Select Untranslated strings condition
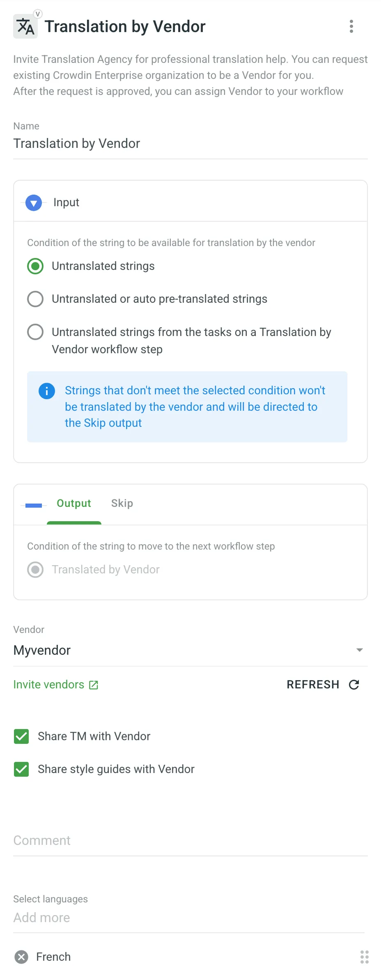Image resolution: width=381 pixels, height=980 pixels. pyautogui.click(x=35, y=266)
